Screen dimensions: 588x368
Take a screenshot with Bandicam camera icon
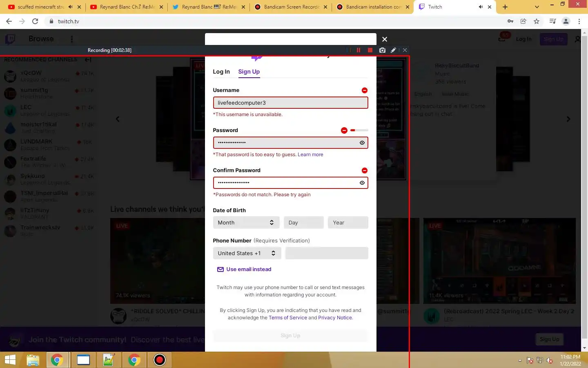click(x=382, y=50)
